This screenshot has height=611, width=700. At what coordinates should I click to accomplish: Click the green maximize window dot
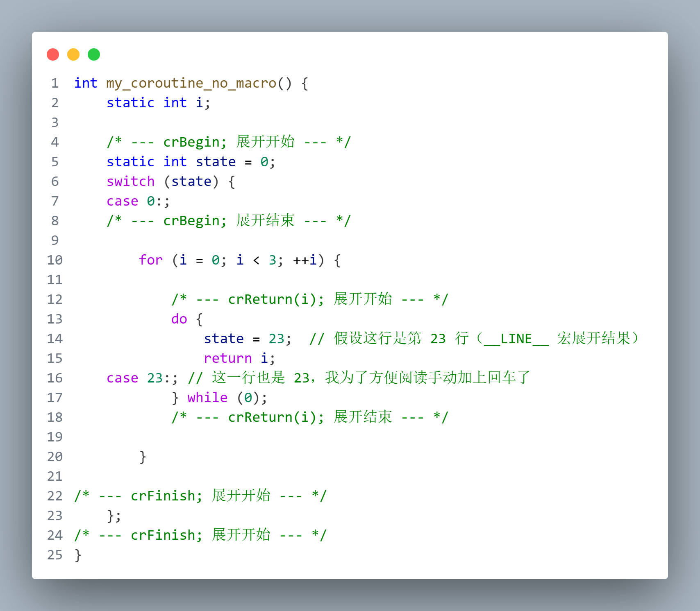pyautogui.click(x=94, y=54)
